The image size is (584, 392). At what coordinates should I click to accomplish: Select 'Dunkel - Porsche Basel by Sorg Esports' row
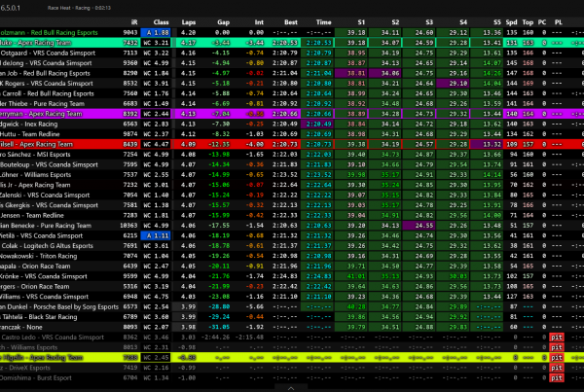[x=292, y=306]
